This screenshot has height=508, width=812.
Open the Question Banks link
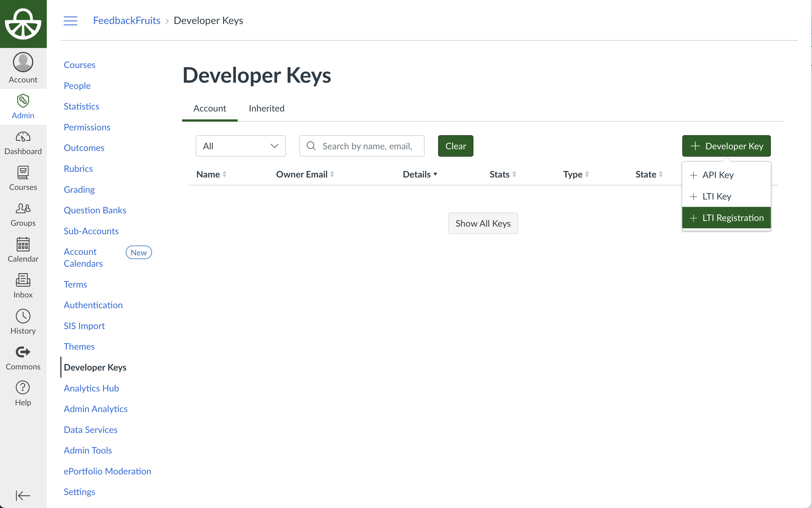pyautogui.click(x=95, y=210)
